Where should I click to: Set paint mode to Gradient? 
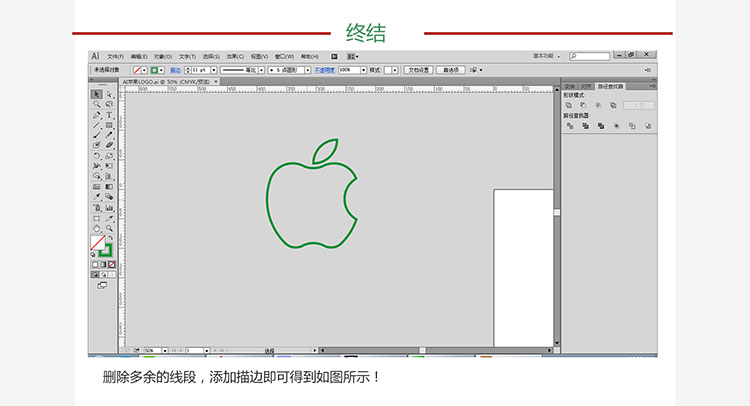click(103, 264)
